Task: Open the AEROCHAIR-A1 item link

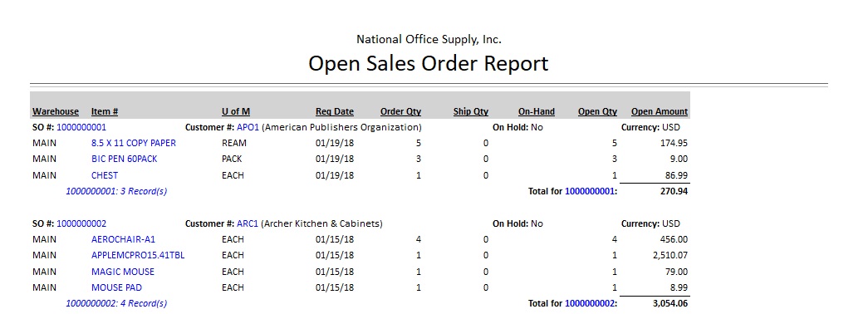Action: pos(124,240)
